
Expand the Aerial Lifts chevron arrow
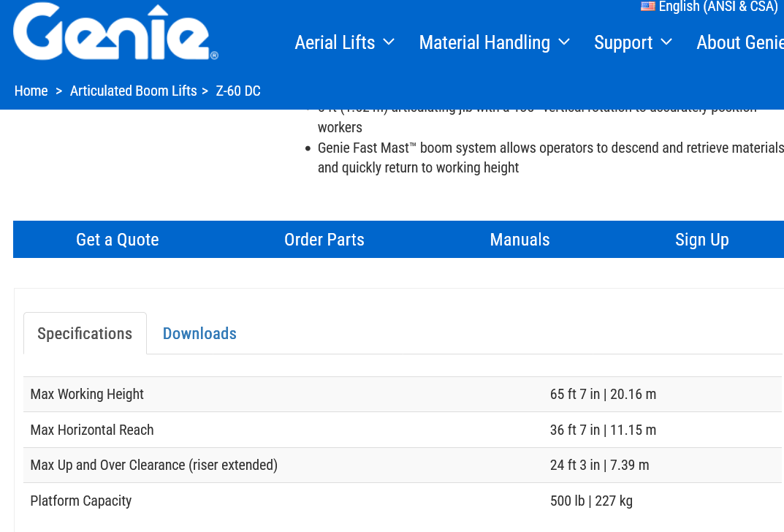(389, 42)
